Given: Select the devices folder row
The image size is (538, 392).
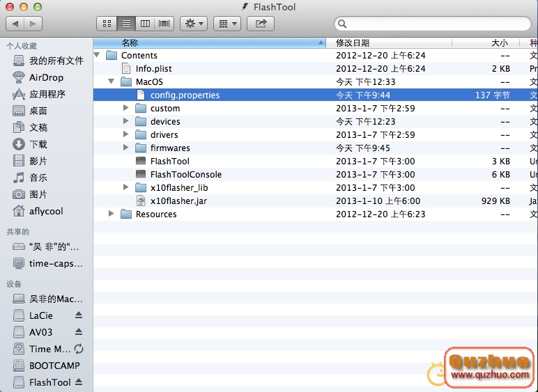Looking at the screenshot, I should point(316,121).
